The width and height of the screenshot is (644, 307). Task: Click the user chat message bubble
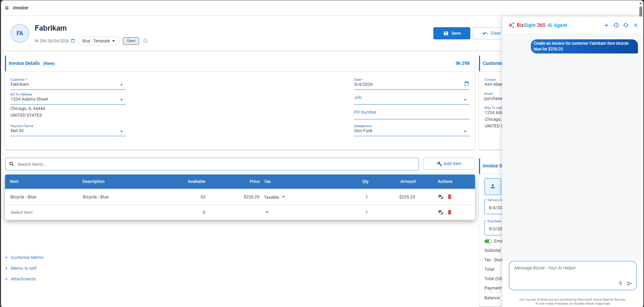pyautogui.click(x=584, y=46)
